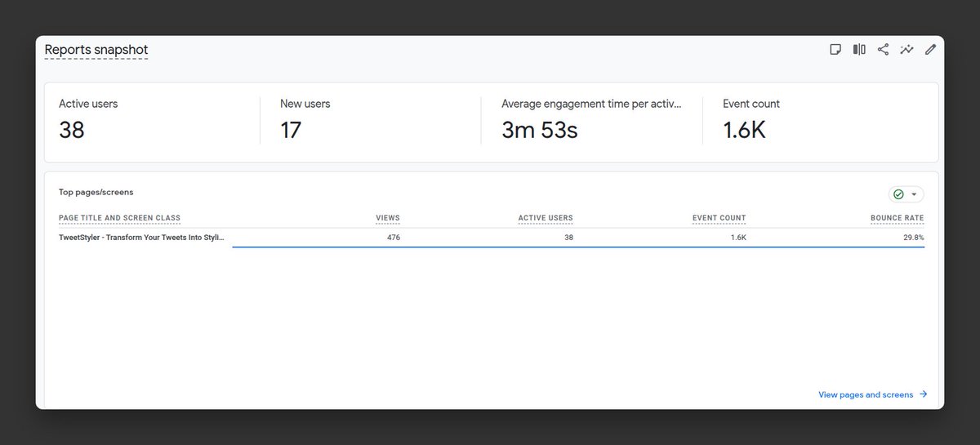Sort by Event Count column header
Viewport: 980px width, 445px height.
click(719, 218)
